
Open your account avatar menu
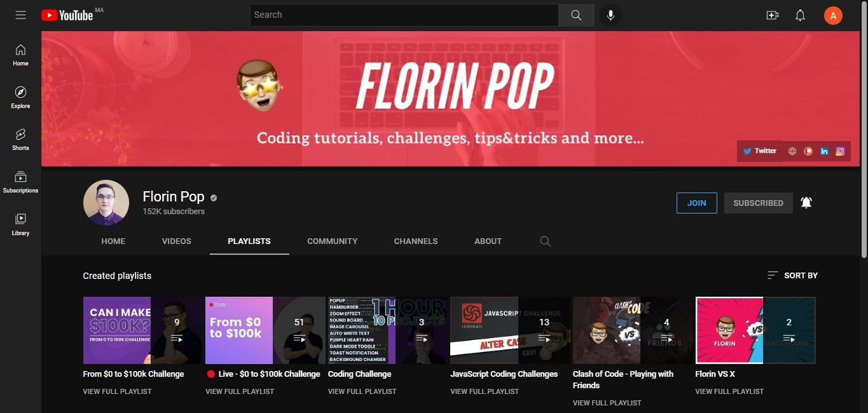[833, 15]
